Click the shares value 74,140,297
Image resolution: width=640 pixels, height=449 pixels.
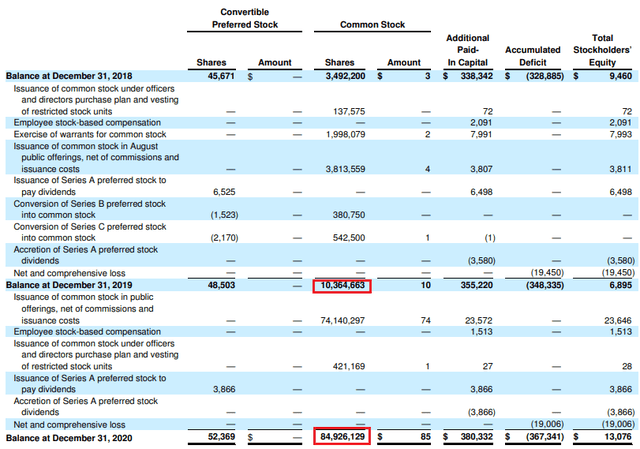(342, 321)
